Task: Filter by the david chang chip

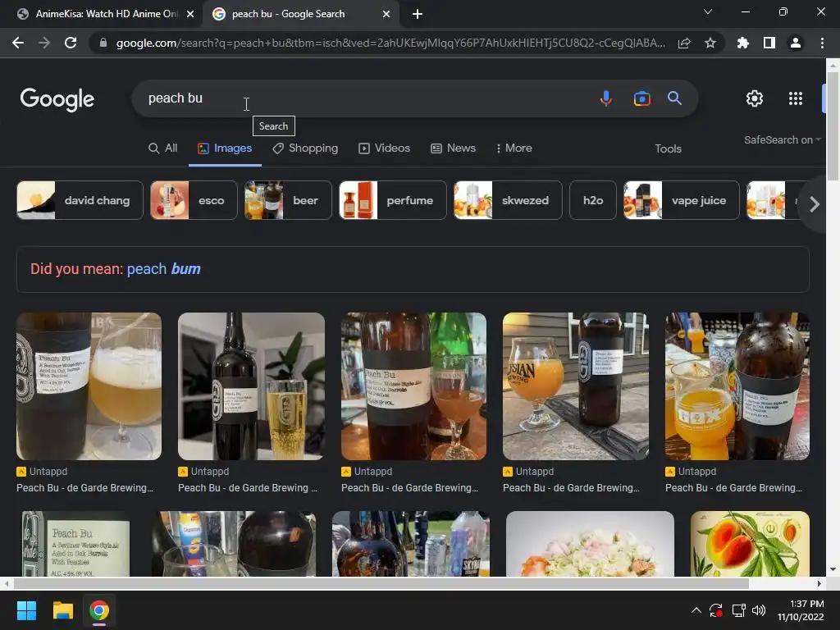Action: pos(80,200)
